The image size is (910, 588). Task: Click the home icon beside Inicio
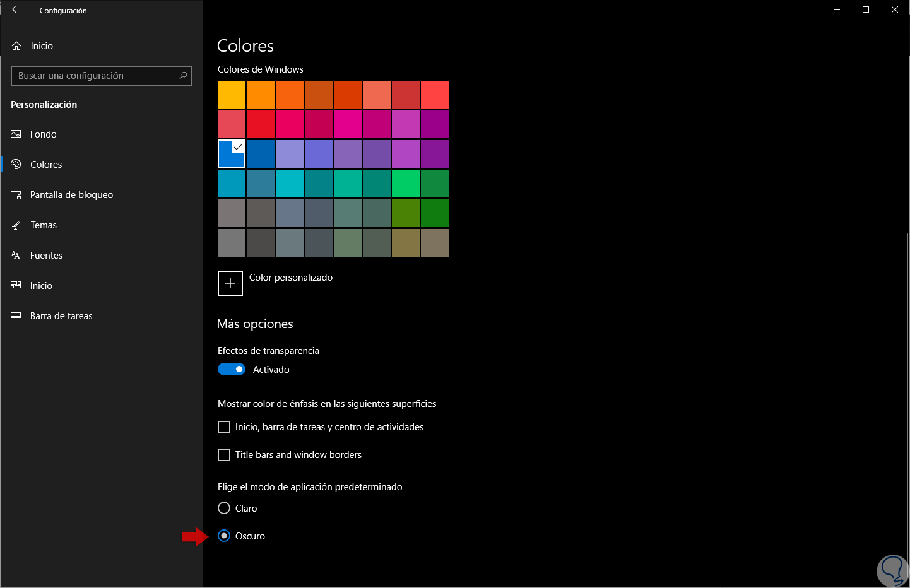16,46
